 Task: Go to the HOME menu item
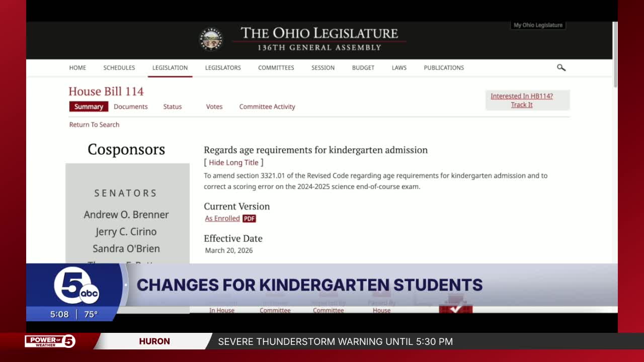coord(77,68)
